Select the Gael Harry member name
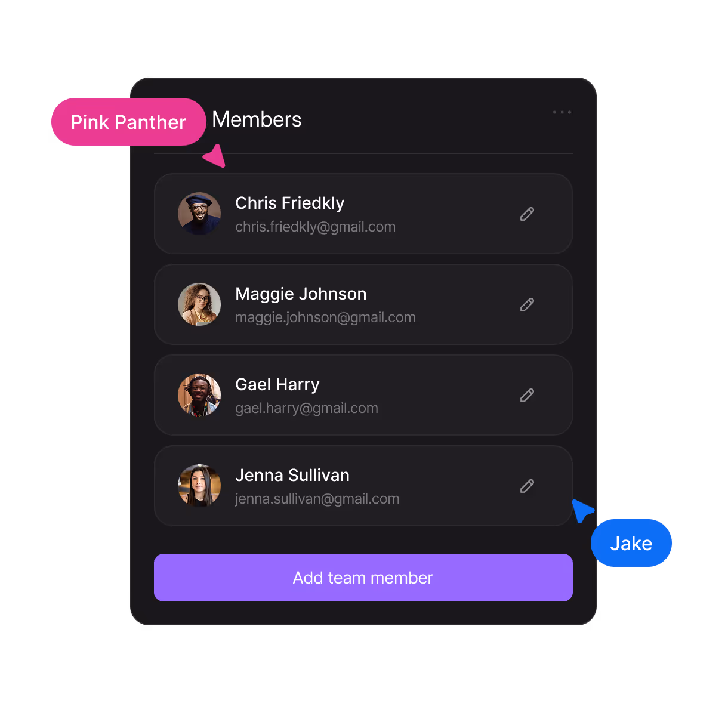This screenshot has width=728, height=728. point(277,385)
